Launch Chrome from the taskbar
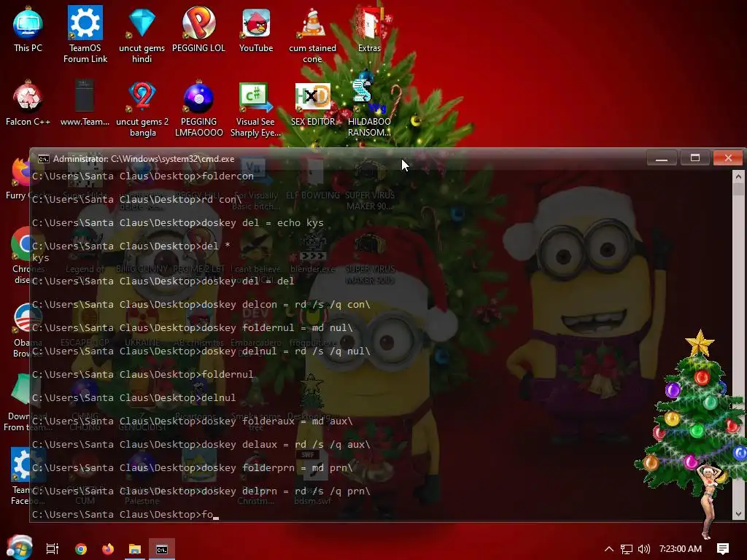Image resolution: width=747 pixels, height=560 pixels. click(x=81, y=549)
